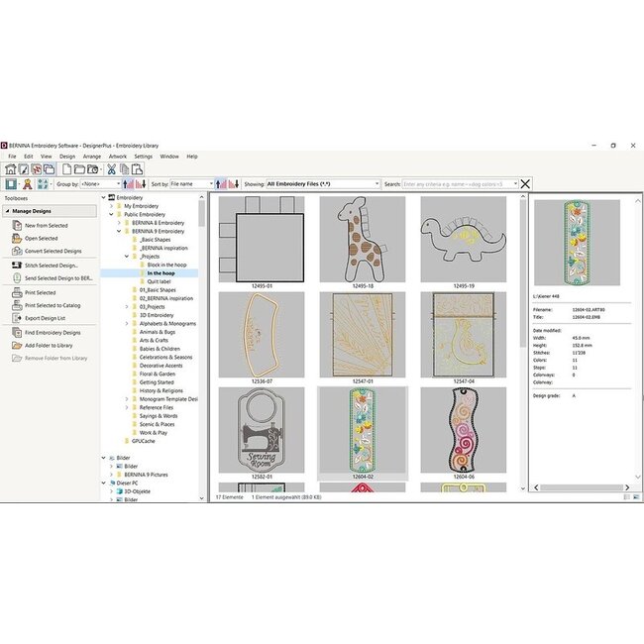Viewport: 644px width, 644px height.
Task: Select the Floral & Garden folder
Action: pos(158,375)
